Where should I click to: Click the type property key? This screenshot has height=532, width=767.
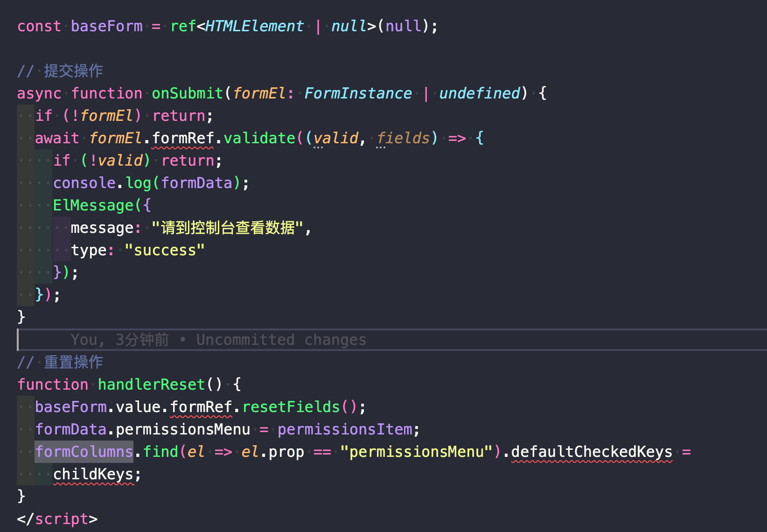click(89, 250)
